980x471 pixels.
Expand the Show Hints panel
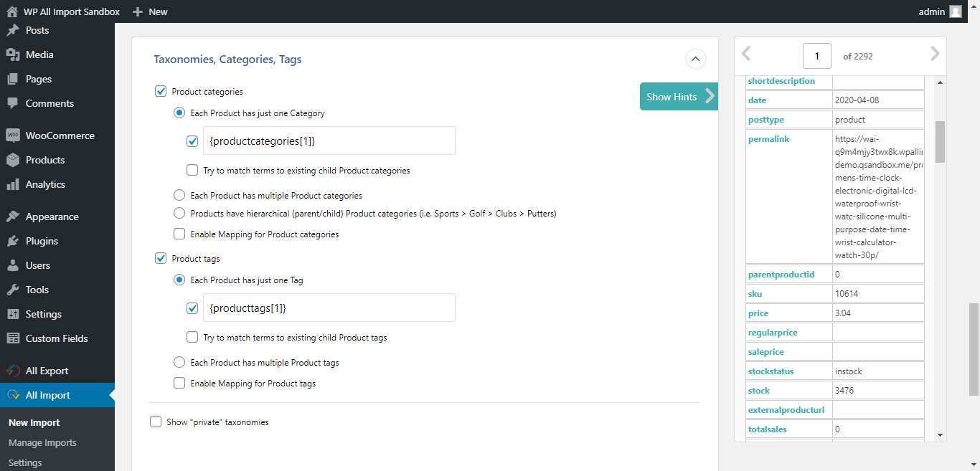[679, 97]
